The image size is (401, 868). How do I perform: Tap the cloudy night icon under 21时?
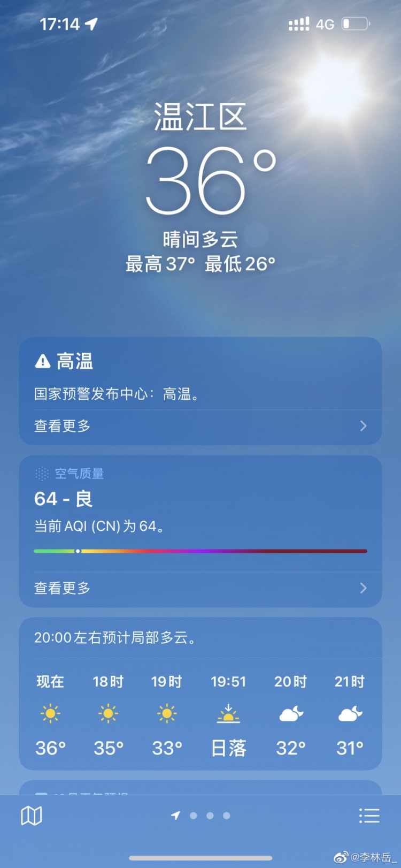click(x=350, y=713)
